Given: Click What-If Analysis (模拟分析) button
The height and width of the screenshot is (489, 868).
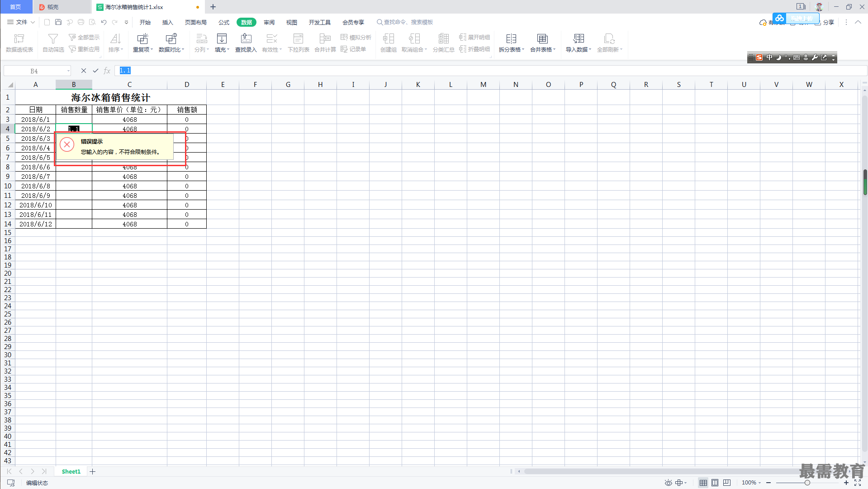Looking at the screenshot, I should coord(356,37).
